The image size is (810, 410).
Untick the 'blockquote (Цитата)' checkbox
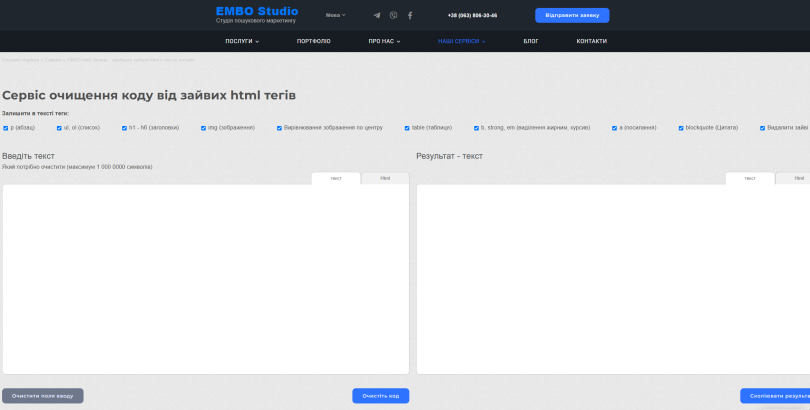tap(681, 128)
